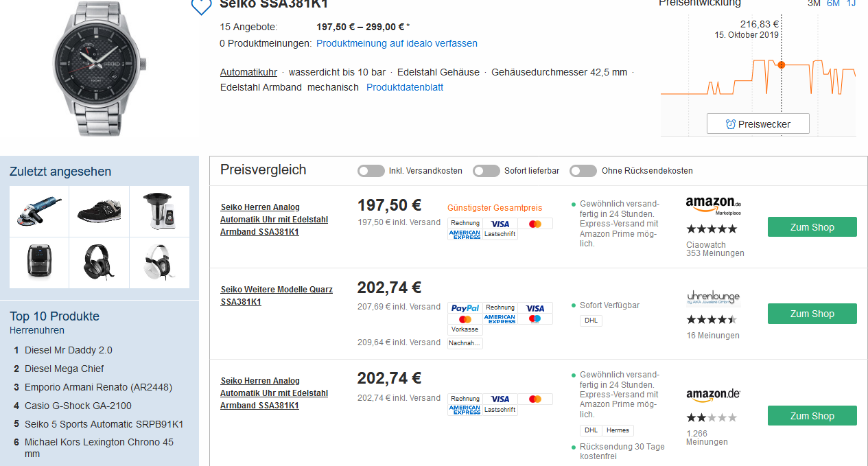Screen dimensions: 868x466
Task: Click the black gaming headset thumbnail
Action: 99,262
